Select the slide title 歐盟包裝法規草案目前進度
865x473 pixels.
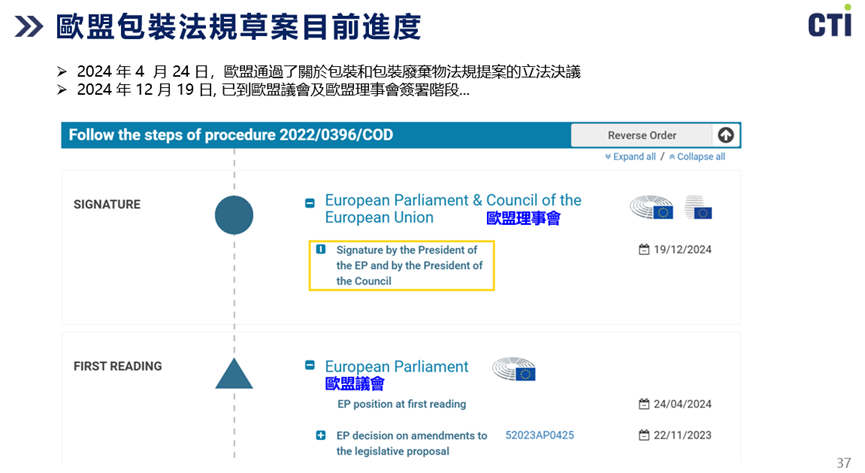(239, 27)
